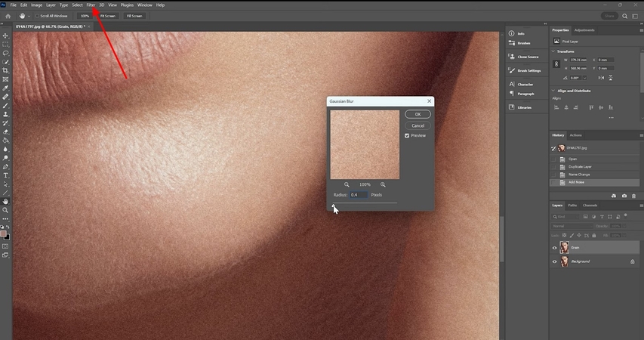Select the Crop tool
The height and width of the screenshot is (340, 644).
[5, 71]
